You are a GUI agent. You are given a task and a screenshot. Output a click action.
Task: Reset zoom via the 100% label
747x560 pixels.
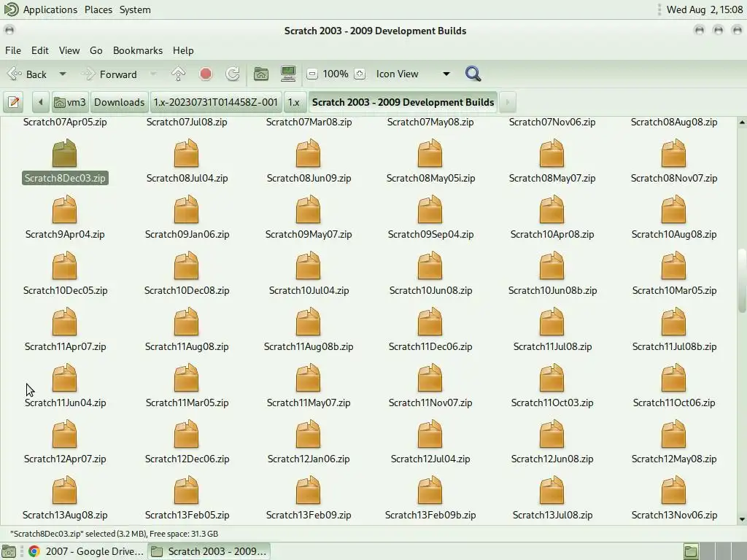(x=336, y=74)
